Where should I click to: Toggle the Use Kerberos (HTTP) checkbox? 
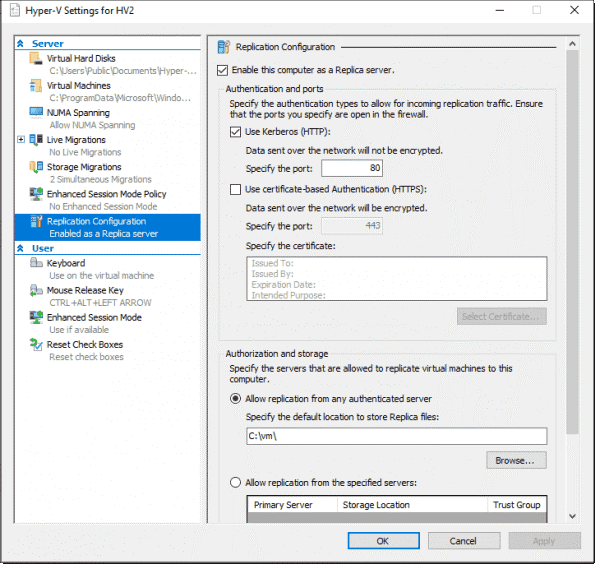(x=235, y=132)
